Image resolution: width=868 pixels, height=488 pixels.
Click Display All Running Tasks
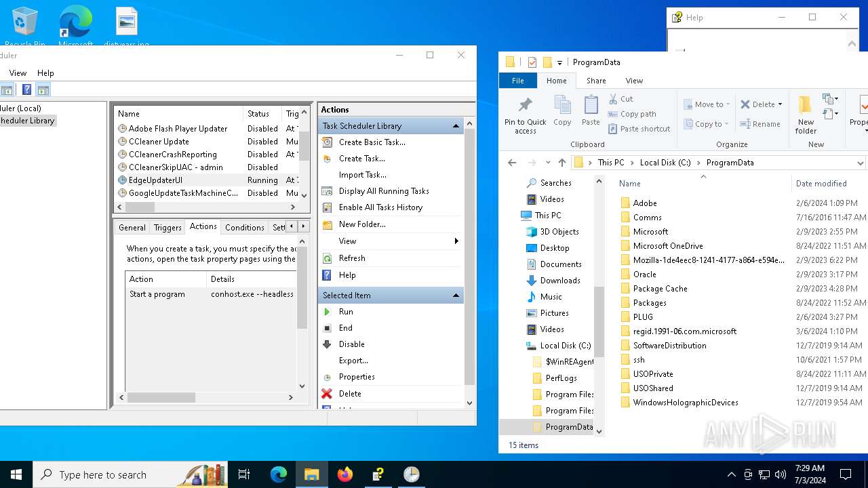[x=384, y=191]
